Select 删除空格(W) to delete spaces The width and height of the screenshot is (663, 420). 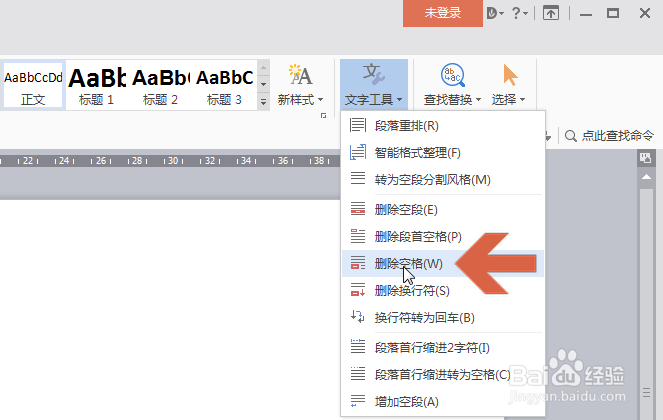tap(443, 264)
